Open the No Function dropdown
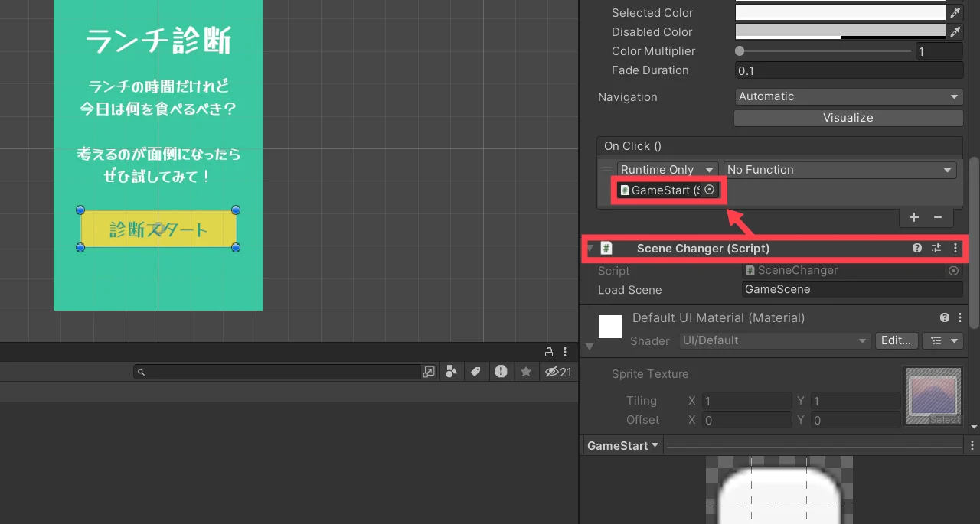980x524 pixels. (840, 170)
